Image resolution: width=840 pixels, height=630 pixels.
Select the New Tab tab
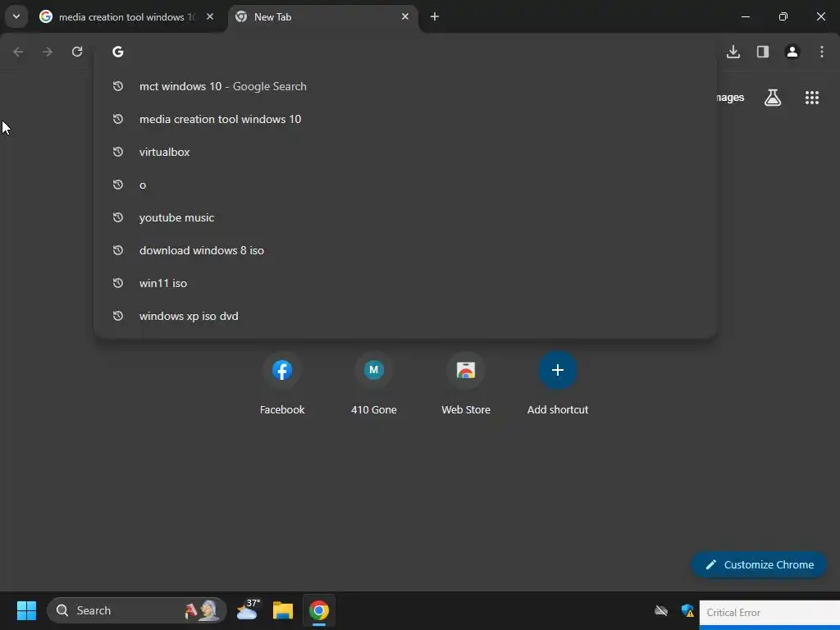[x=323, y=17]
